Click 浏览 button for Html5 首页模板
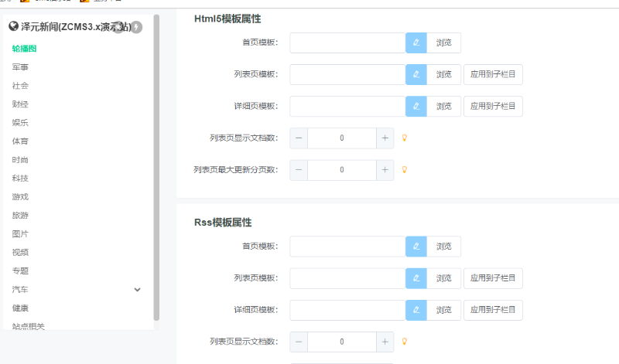Image resolution: width=619 pixels, height=364 pixels. [443, 43]
